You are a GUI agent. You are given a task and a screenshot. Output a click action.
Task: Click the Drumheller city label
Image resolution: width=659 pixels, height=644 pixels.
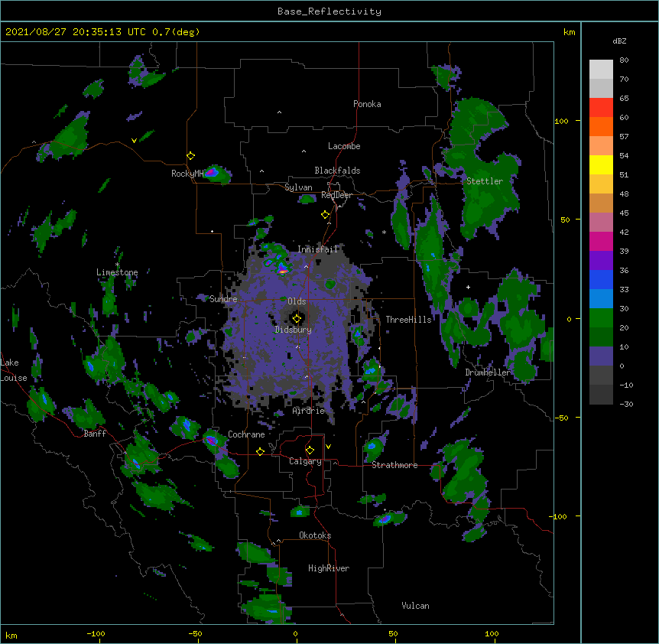click(x=488, y=372)
